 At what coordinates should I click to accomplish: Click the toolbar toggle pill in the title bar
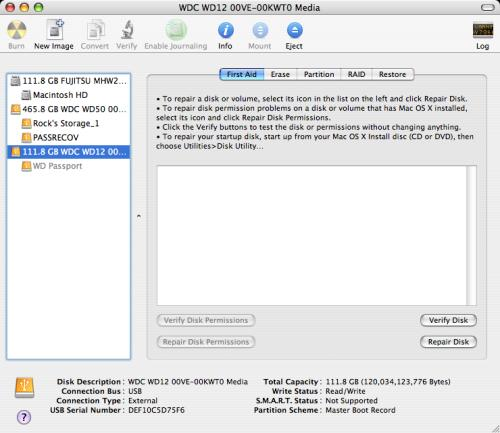point(488,7)
